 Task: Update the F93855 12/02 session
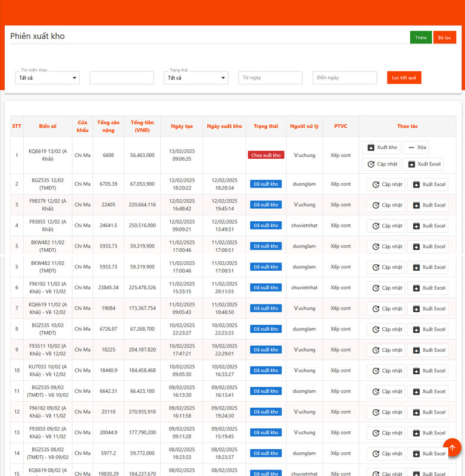point(386,226)
